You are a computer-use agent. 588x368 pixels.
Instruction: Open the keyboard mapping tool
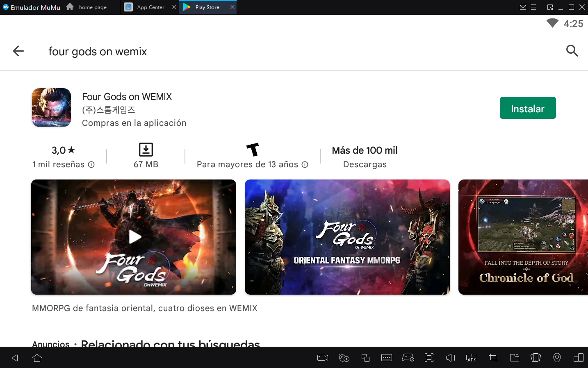click(x=387, y=358)
